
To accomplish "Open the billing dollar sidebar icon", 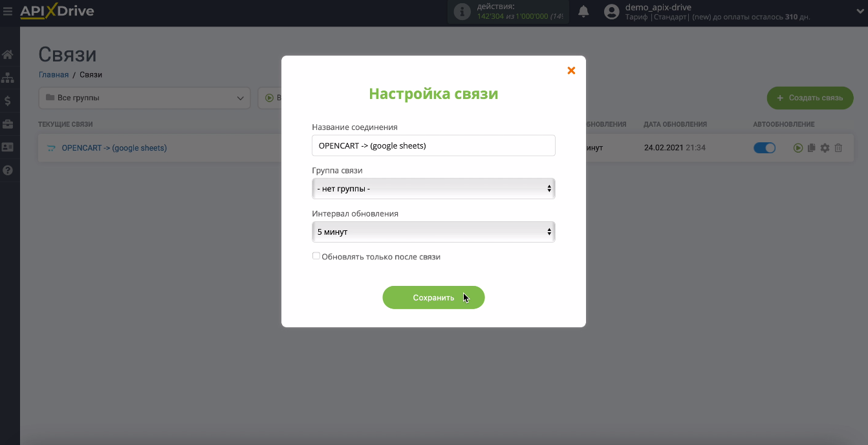I will pyautogui.click(x=8, y=101).
